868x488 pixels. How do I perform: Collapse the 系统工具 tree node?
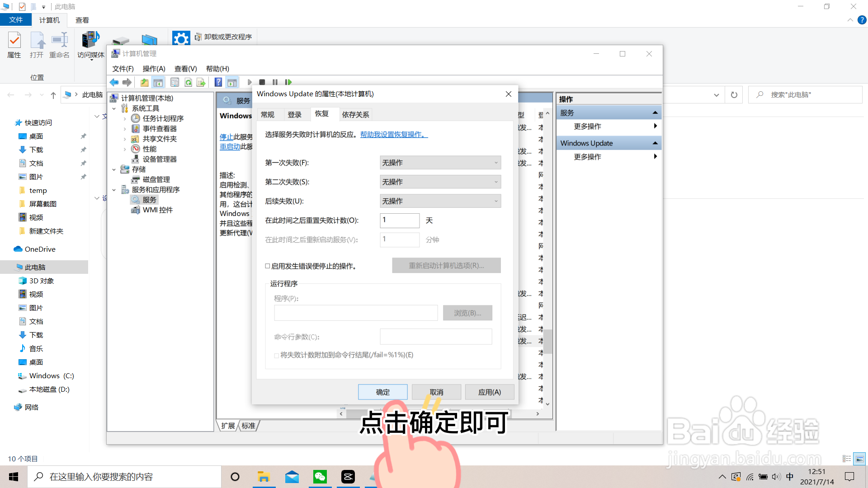(114, 108)
